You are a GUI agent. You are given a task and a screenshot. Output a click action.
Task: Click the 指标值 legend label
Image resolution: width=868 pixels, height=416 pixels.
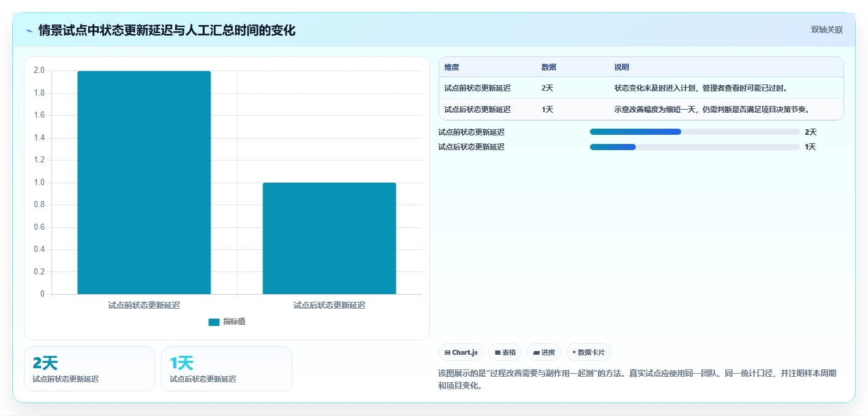point(234,322)
